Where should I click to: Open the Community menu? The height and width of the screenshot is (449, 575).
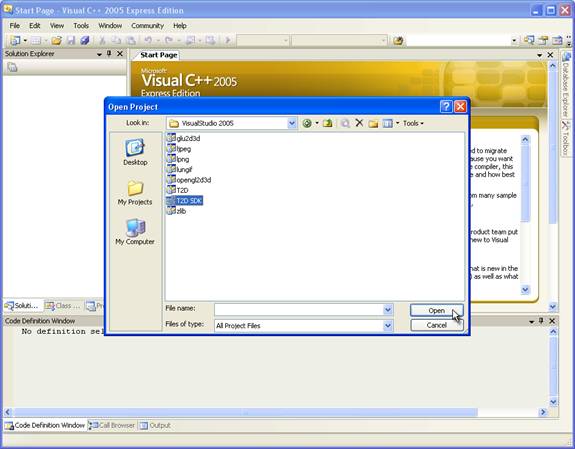click(x=147, y=25)
